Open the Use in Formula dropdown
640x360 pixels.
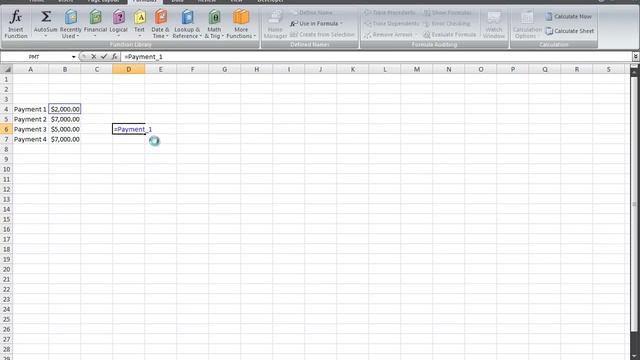(316, 24)
